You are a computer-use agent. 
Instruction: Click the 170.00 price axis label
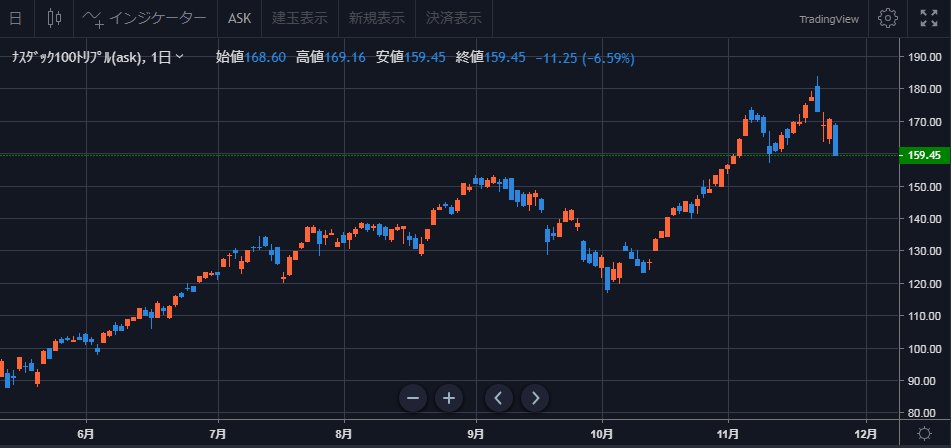click(925, 122)
